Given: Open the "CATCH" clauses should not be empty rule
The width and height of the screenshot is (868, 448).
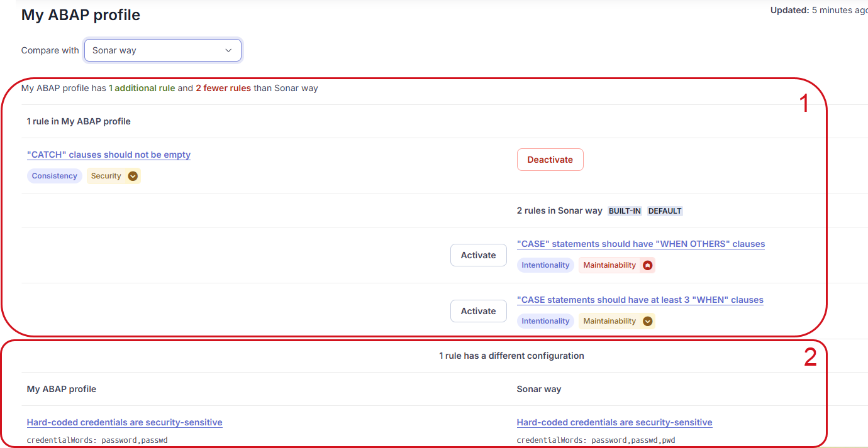Looking at the screenshot, I should 109,155.
